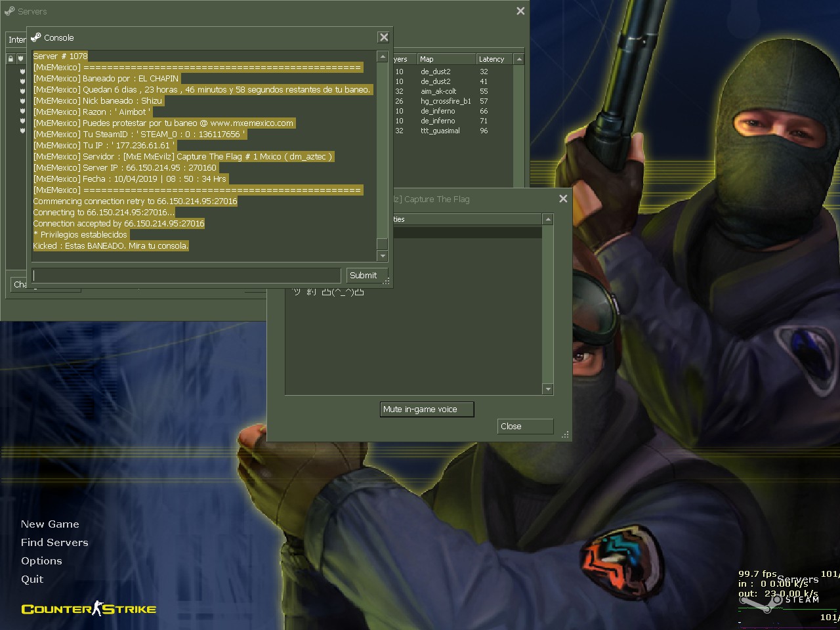Select de_inferno server with latency 66
This screenshot has height=630, width=840.
pos(453,111)
